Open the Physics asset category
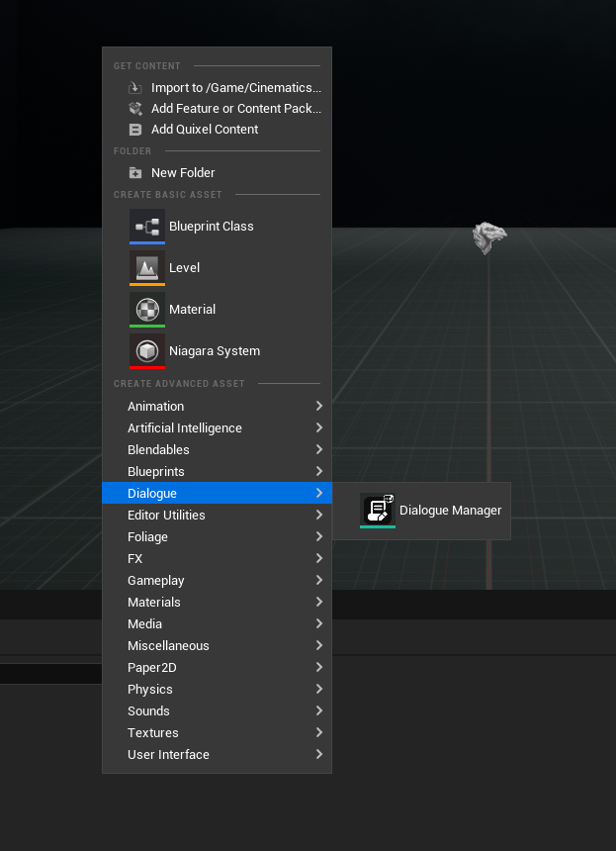Viewport: 616px width, 851px height. pos(150,689)
